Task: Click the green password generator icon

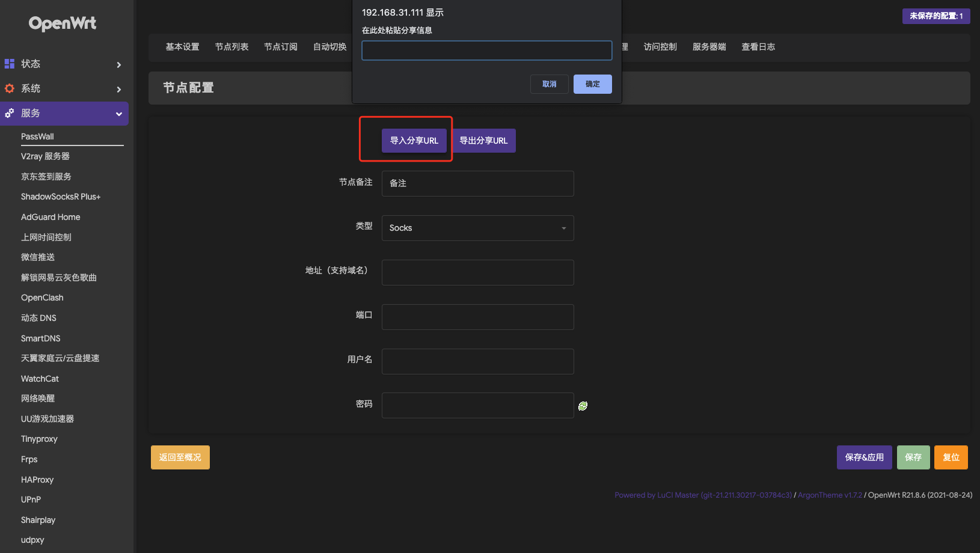Action: point(583,406)
